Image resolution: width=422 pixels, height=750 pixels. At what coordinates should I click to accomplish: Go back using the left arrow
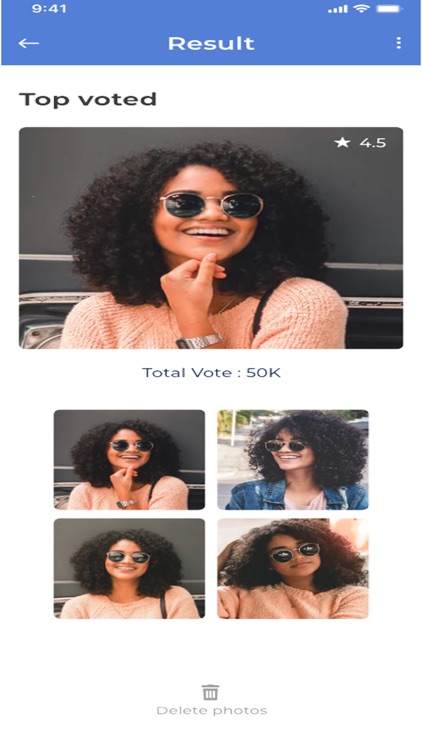click(29, 44)
